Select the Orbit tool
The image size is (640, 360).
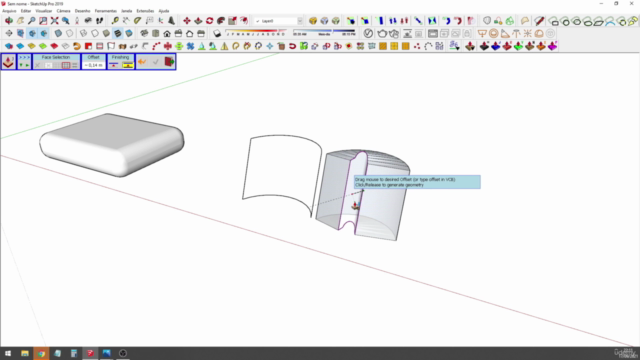pos(9,20)
